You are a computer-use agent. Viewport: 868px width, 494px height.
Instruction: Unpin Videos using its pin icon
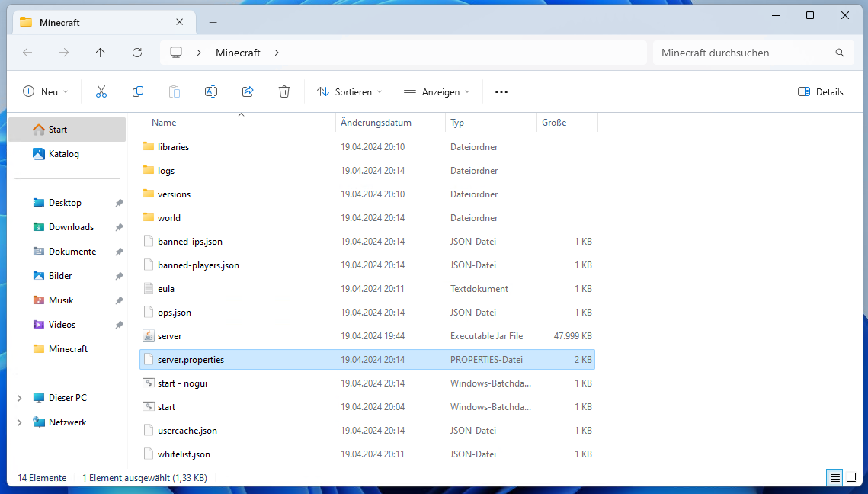click(119, 325)
